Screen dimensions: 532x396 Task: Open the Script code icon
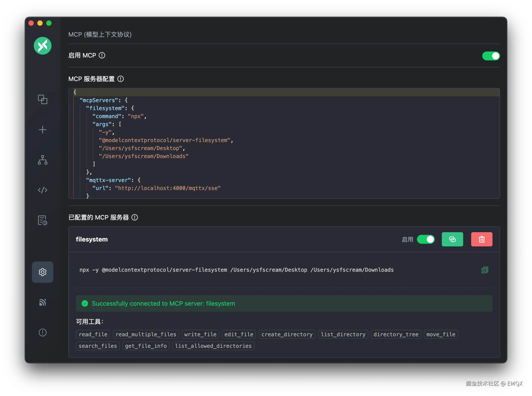coord(42,190)
